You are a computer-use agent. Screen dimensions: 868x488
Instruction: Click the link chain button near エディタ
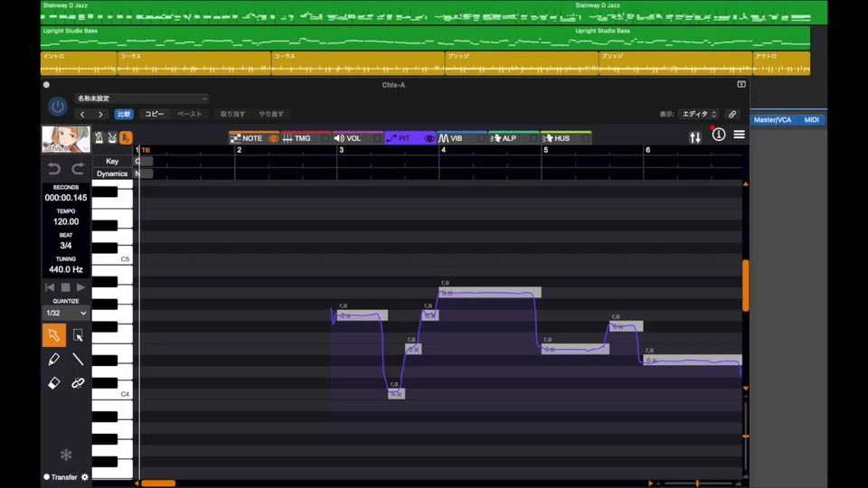(732, 114)
